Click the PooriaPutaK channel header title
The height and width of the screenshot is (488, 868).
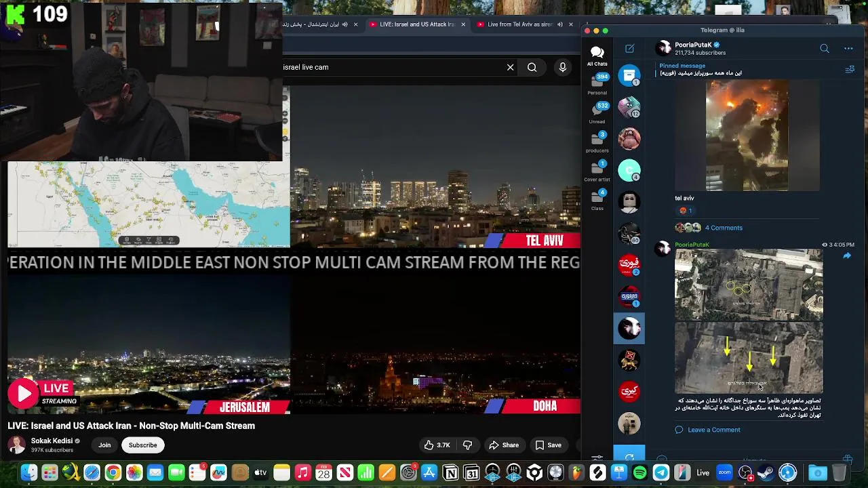pos(692,45)
